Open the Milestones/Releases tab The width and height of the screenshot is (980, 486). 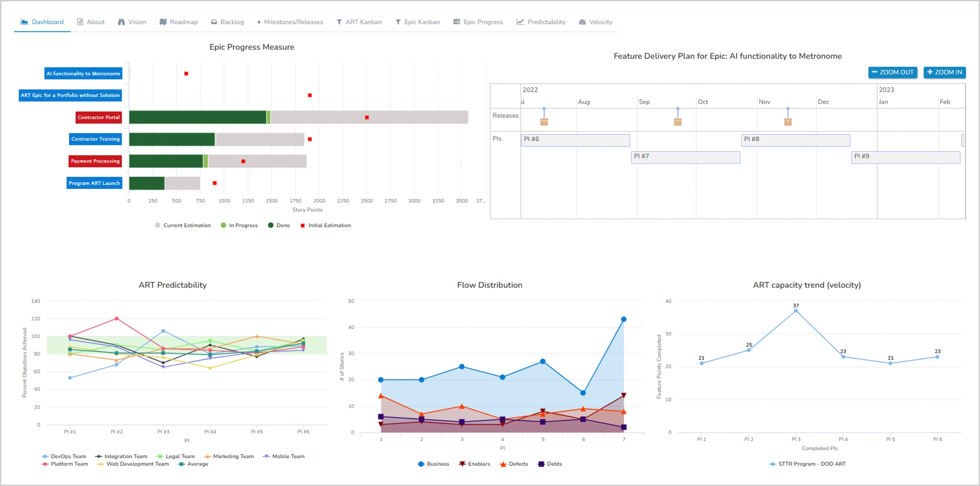click(x=290, y=22)
